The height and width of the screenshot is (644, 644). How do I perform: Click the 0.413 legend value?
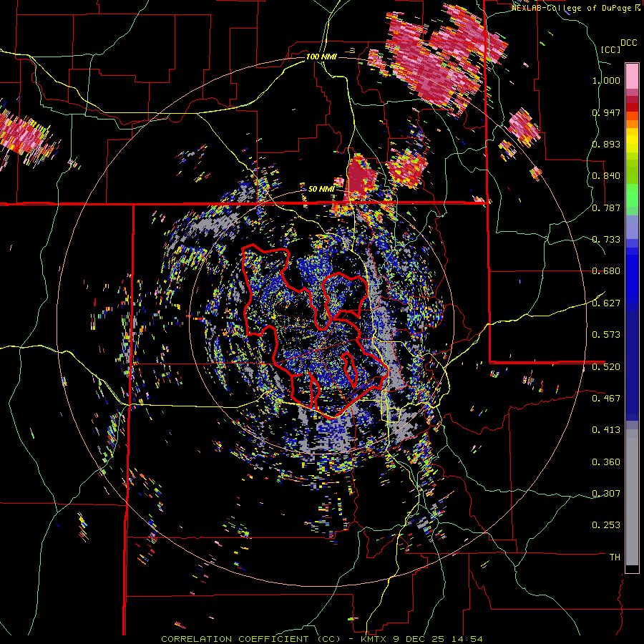click(606, 430)
